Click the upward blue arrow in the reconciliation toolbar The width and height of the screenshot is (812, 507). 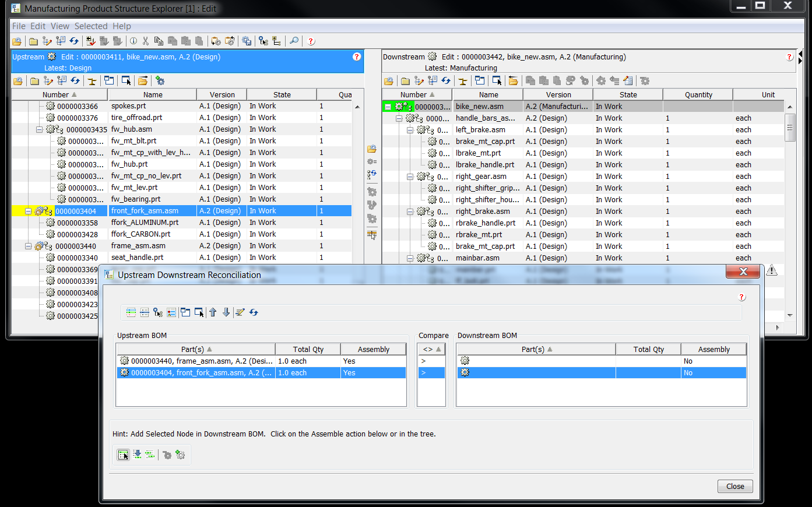(x=212, y=312)
